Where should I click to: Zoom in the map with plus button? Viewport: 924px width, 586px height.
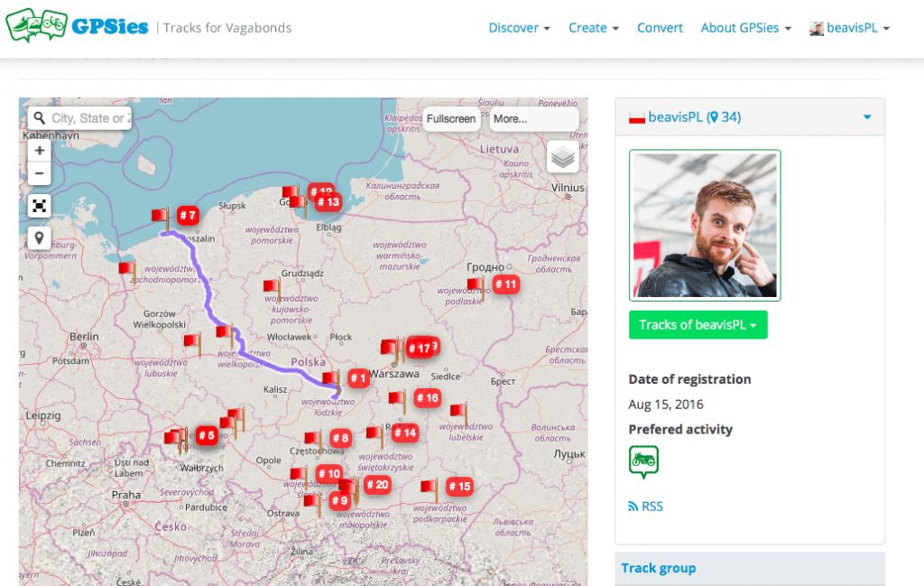point(39,151)
